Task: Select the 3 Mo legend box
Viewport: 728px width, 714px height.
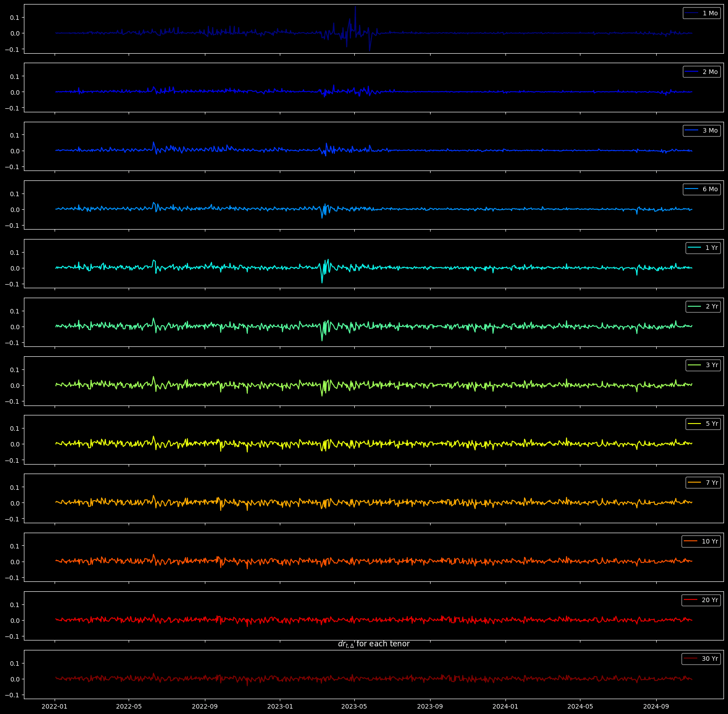Action: [x=701, y=131]
